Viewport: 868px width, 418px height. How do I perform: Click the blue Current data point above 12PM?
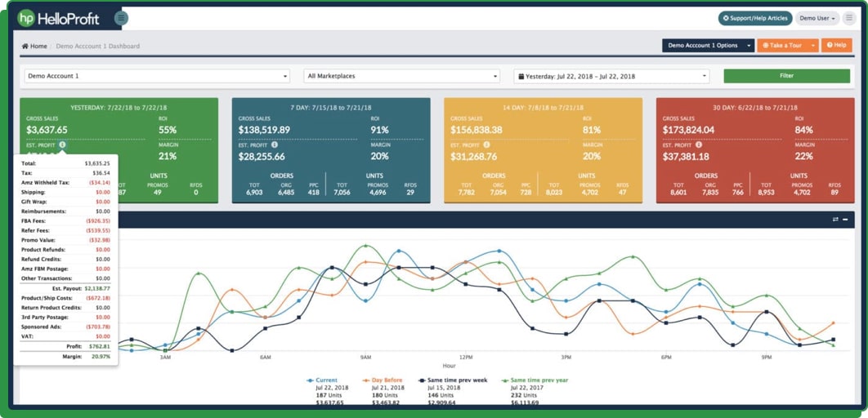pos(466,261)
